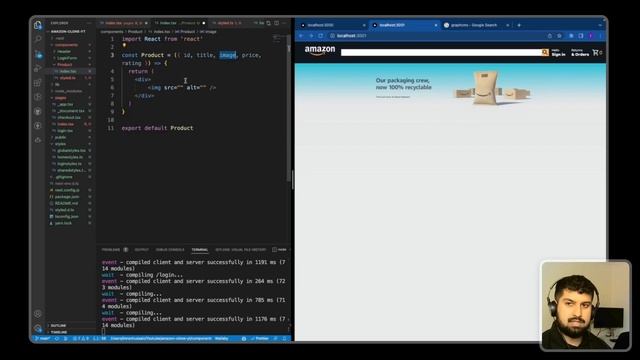Click the Amazon logo in the browser page
This screenshot has width=640, height=360.
pyautogui.click(x=320, y=51)
